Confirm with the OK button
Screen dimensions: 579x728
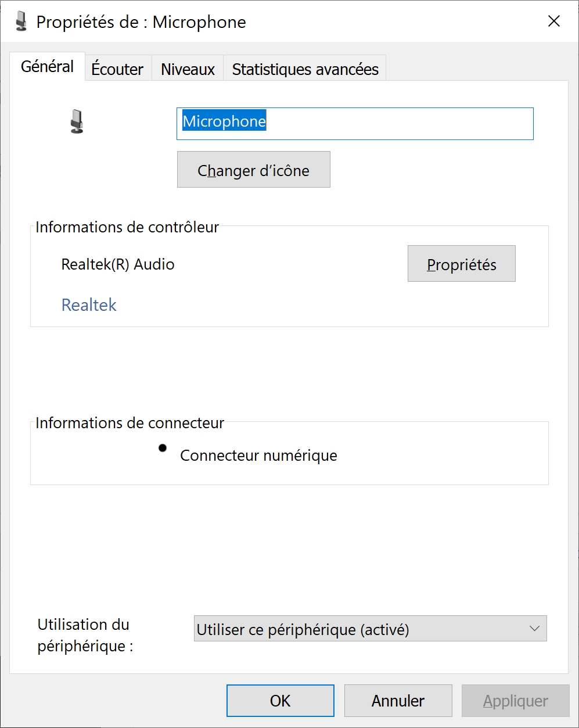[x=280, y=701]
